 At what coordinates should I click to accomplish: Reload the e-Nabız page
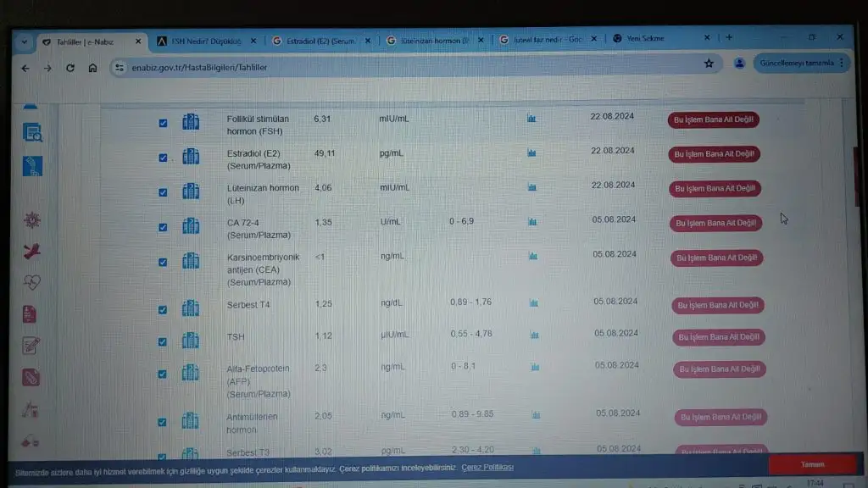70,68
